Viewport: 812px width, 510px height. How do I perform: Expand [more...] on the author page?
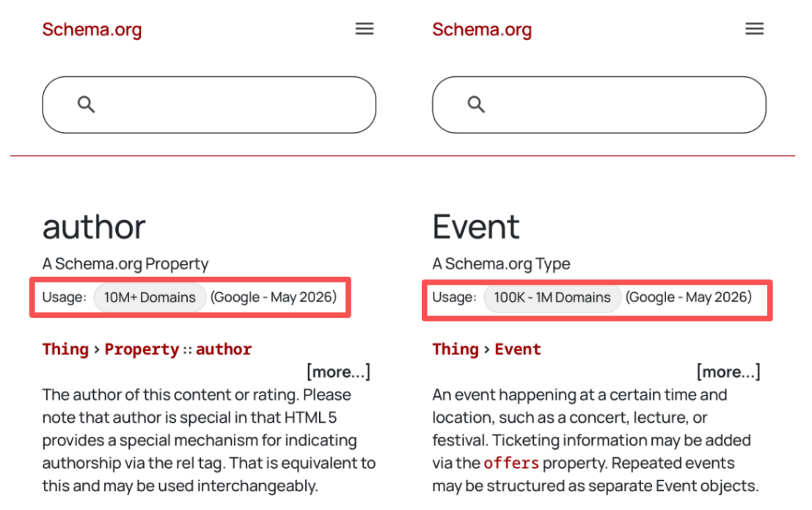[x=339, y=371]
